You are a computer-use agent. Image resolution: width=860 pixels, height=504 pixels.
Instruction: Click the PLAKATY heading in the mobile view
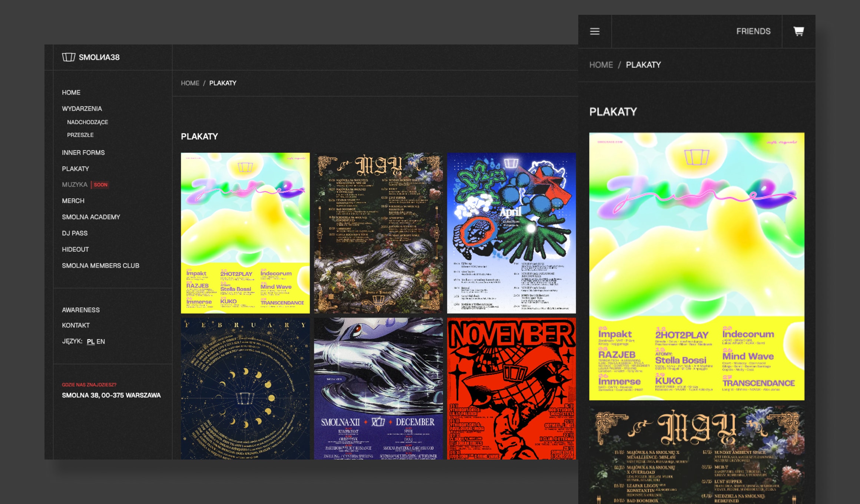tap(613, 112)
